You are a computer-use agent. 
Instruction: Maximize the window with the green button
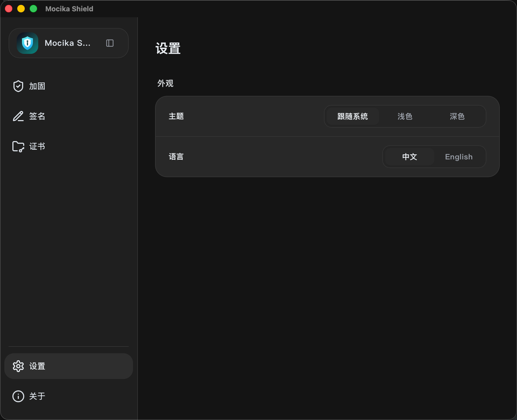pos(33,9)
